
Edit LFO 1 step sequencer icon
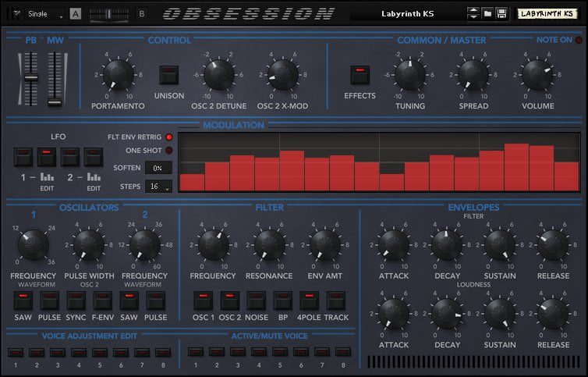(47, 177)
